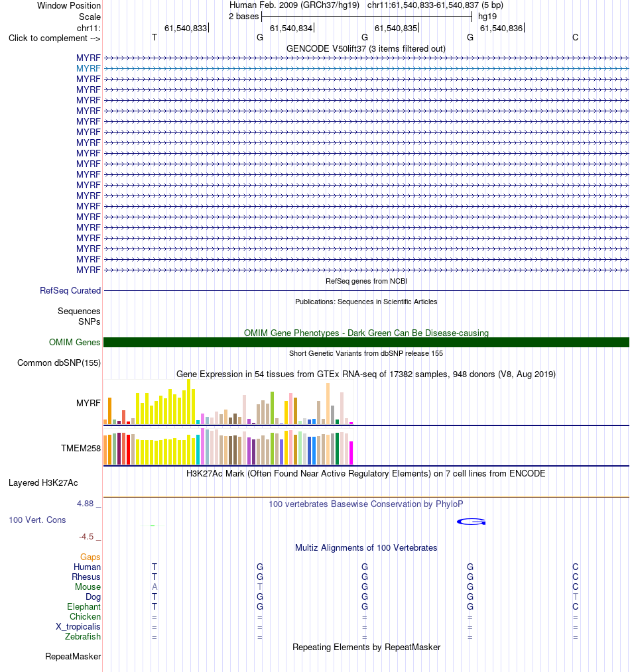This screenshot has height=672, width=630.
Task: Click 'Repeating Elements by RepeatMasker' title
Action: pos(366,647)
